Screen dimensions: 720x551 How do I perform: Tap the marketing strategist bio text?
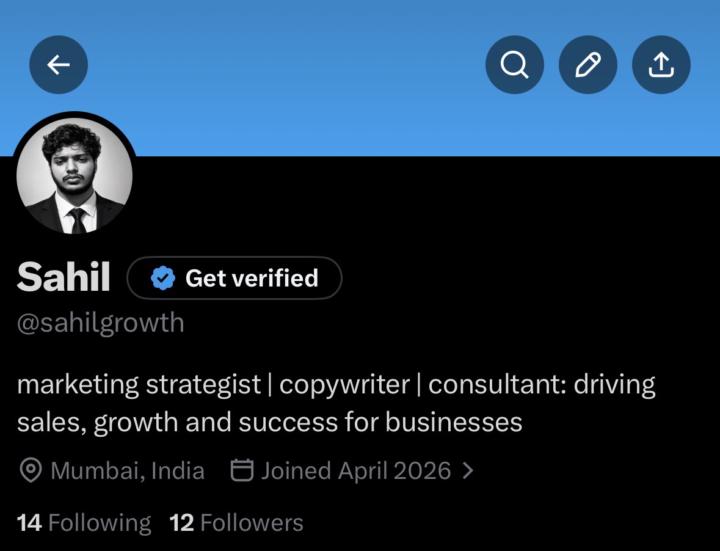click(x=336, y=403)
